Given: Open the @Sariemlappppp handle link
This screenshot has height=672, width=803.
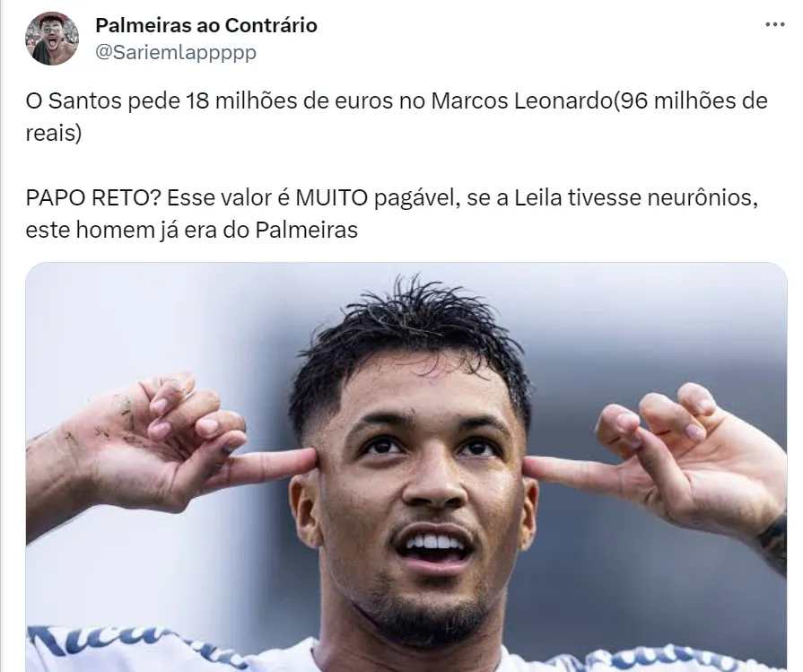Looking at the screenshot, I should [x=176, y=52].
